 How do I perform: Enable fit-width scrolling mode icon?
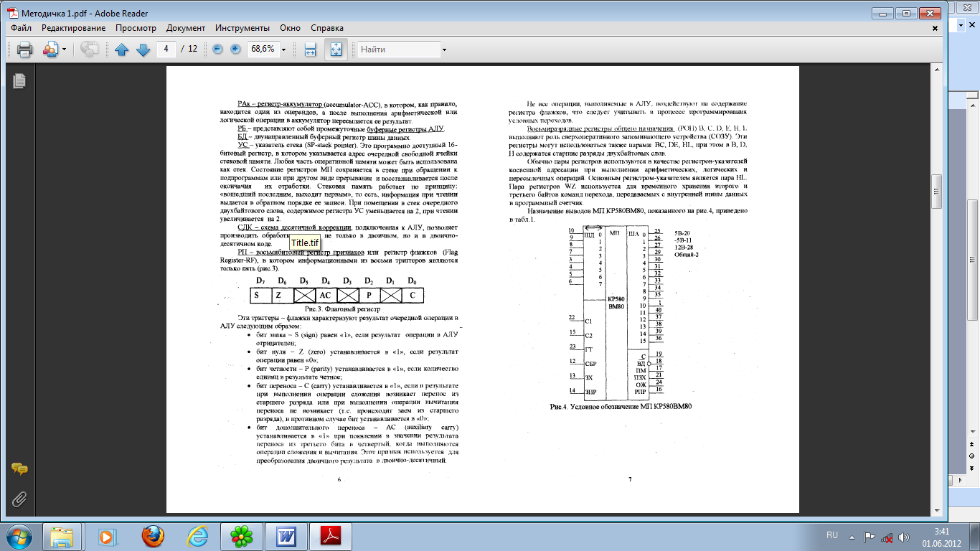click(x=310, y=50)
